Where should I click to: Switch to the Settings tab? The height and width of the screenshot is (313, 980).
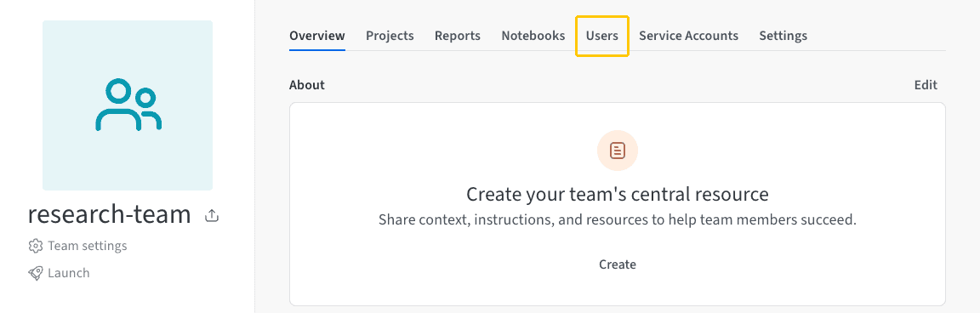pyautogui.click(x=783, y=36)
